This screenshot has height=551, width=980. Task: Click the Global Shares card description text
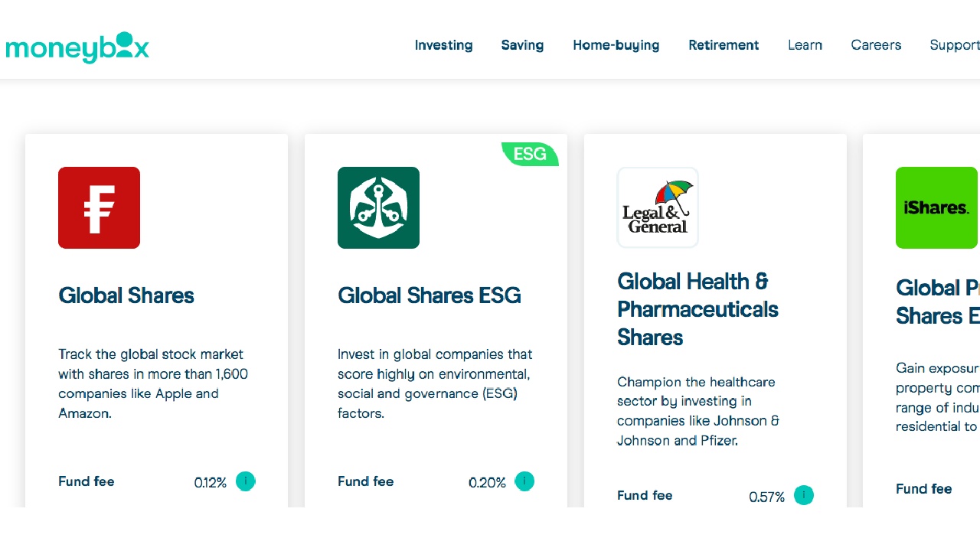(153, 383)
